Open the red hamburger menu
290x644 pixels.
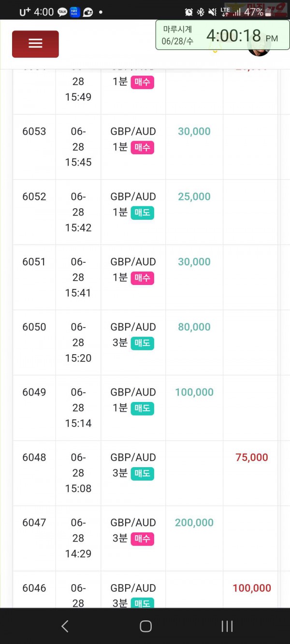(35, 44)
